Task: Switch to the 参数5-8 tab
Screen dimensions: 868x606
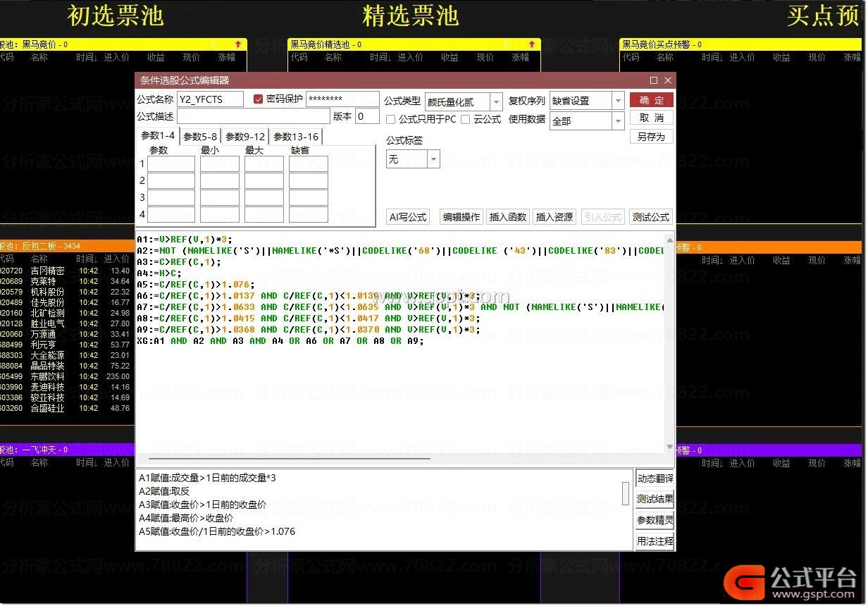Action: click(200, 137)
